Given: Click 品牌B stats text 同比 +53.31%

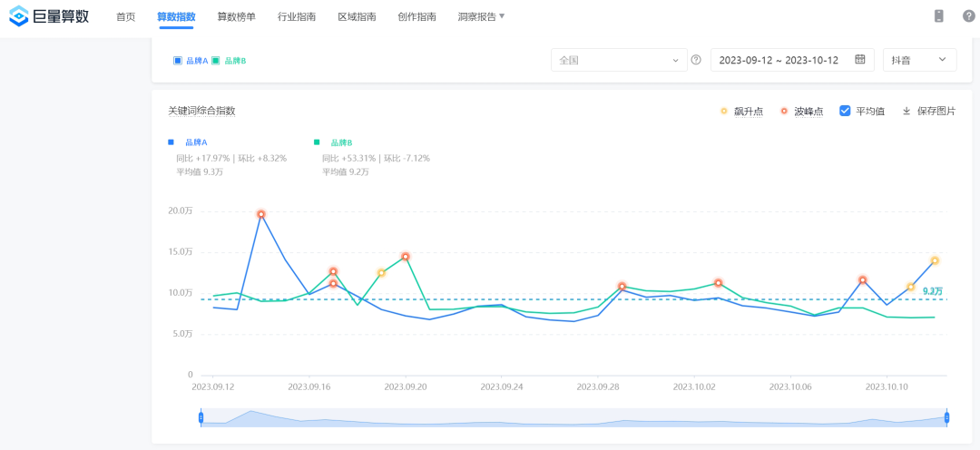Looking at the screenshot, I should (349, 158).
